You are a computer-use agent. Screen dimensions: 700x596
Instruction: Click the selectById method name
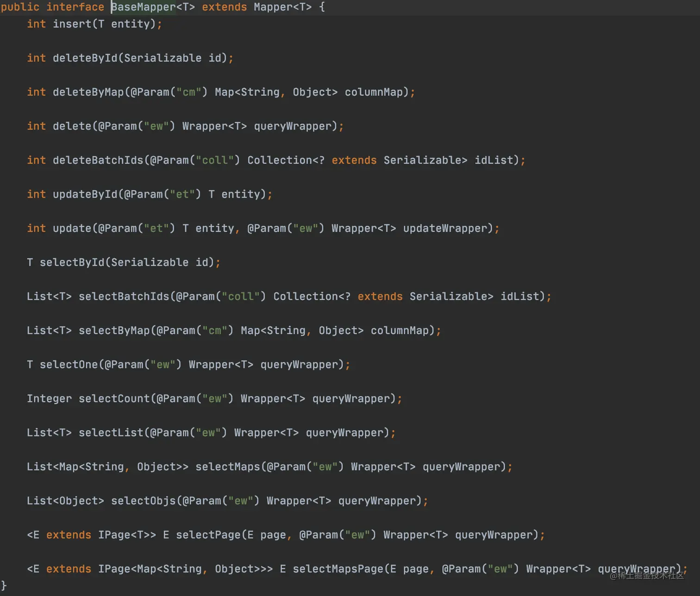pos(72,262)
